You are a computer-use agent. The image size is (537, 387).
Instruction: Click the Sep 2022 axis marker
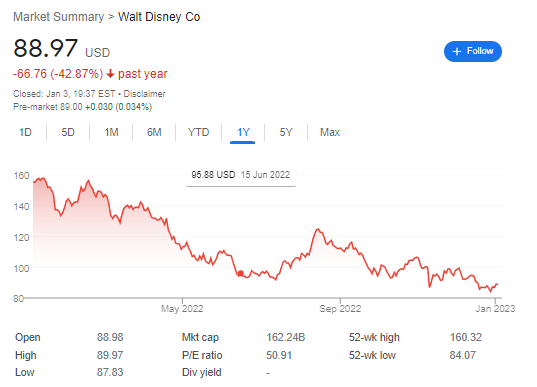(340, 309)
